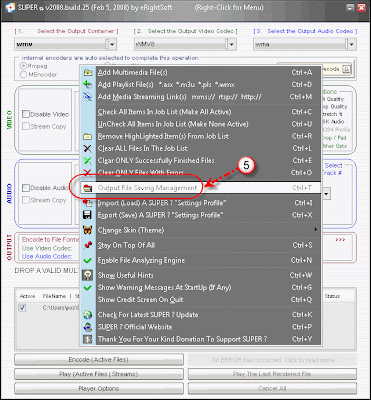This screenshot has height=400, width=371.
Task: Toggle the Disable Audio checkbox
Action: click(x=26, y=188)
